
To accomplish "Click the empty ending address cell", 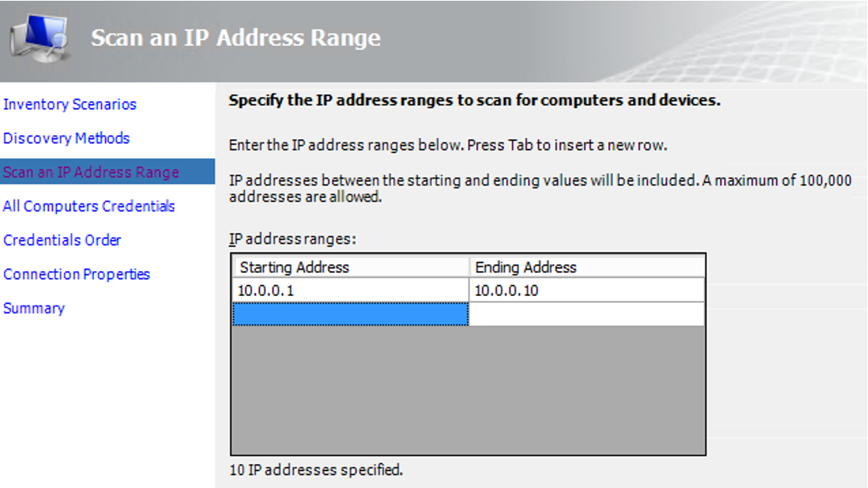I will coord(586,314).
